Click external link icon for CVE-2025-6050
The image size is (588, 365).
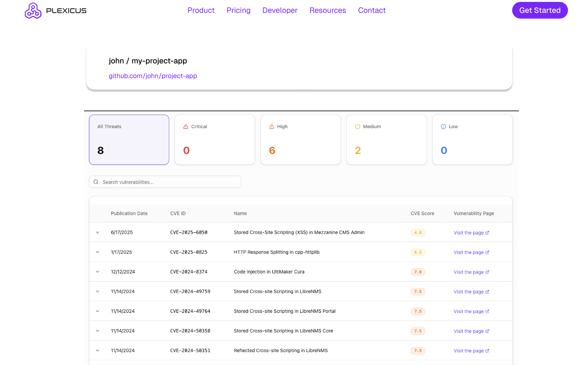(x=487, y=233)
